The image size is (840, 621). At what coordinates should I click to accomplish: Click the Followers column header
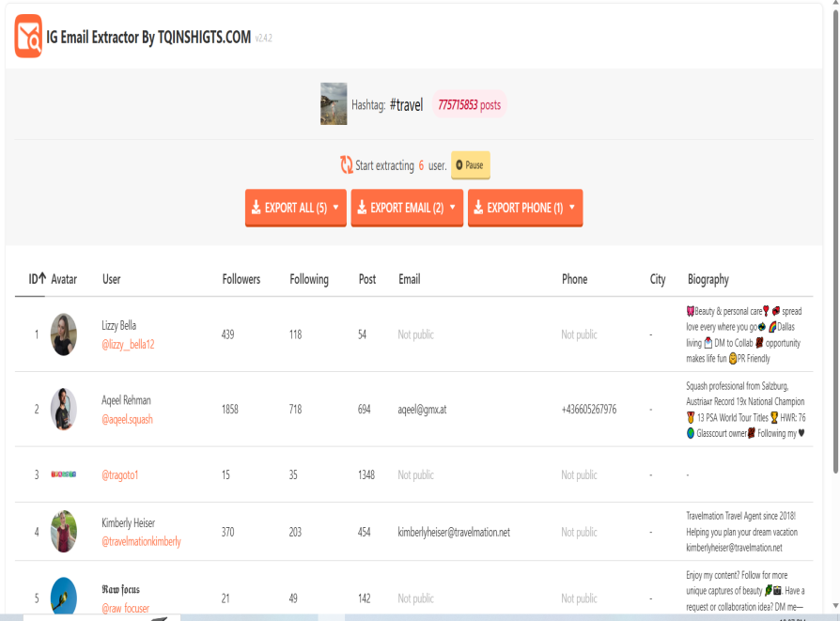[241, 279]
